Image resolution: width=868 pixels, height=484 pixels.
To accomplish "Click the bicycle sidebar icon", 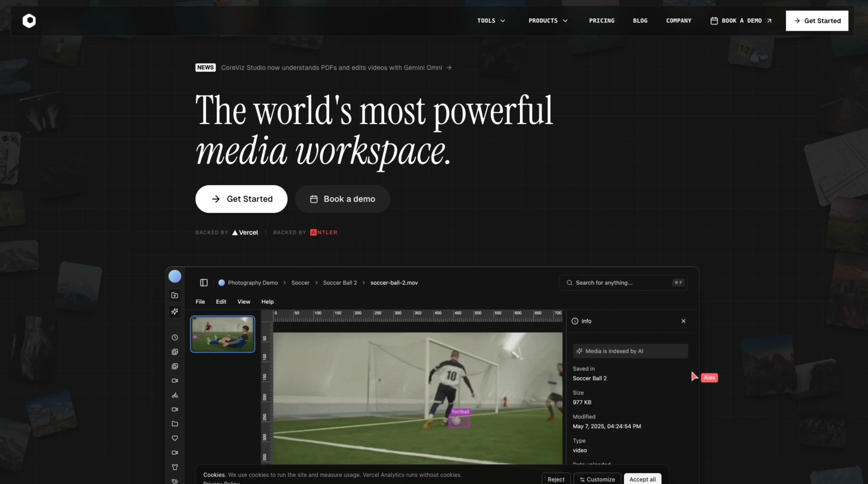I will [175, 395].
